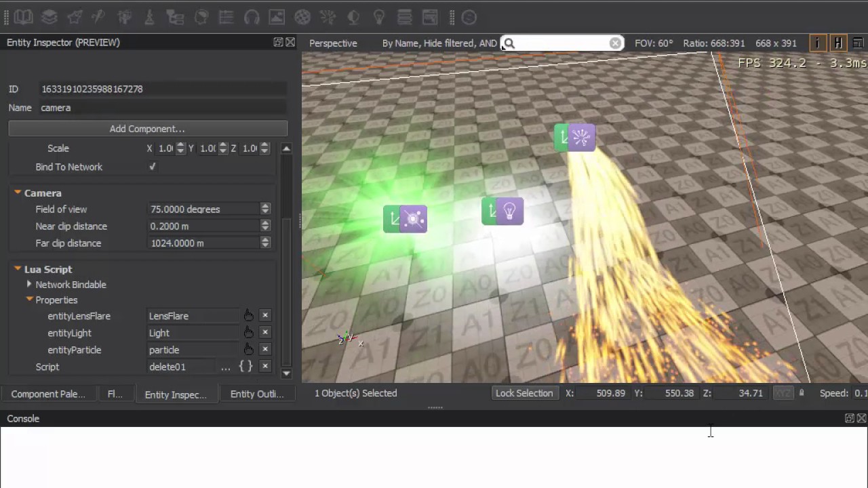Open the Flow Graph node-tree icon

click(175, 18)
